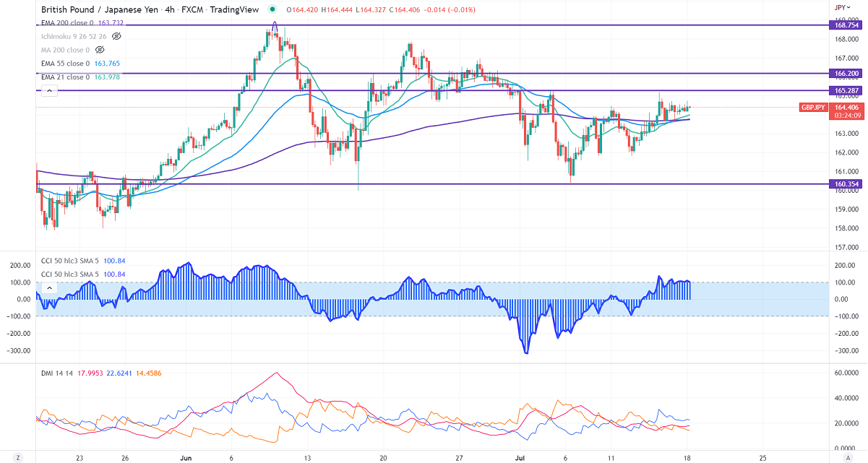This screenshot has height=463, width=868.
Task: Click the 162.000 price axis label
Action: coord(846,152)
